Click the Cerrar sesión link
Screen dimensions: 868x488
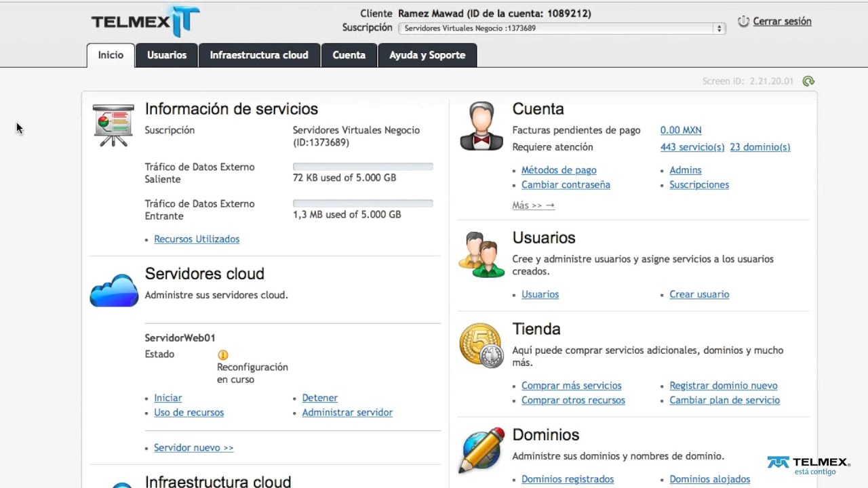coord(782,22)
